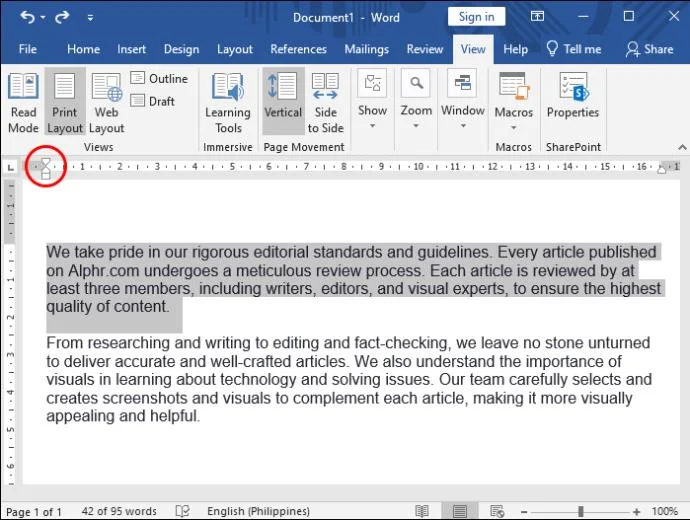Click the zoom in plus button
Image resolution: width=690 pixels, height=520 pixels.
636,512
